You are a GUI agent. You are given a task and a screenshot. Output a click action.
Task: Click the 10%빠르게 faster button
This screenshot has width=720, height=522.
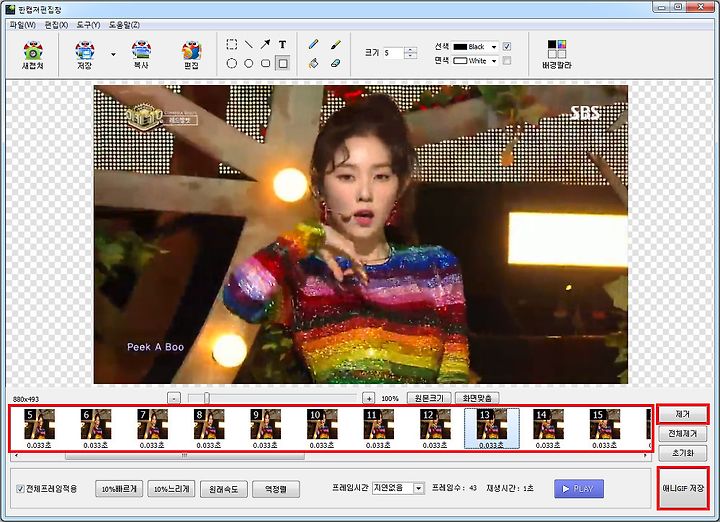coord(119,489)
